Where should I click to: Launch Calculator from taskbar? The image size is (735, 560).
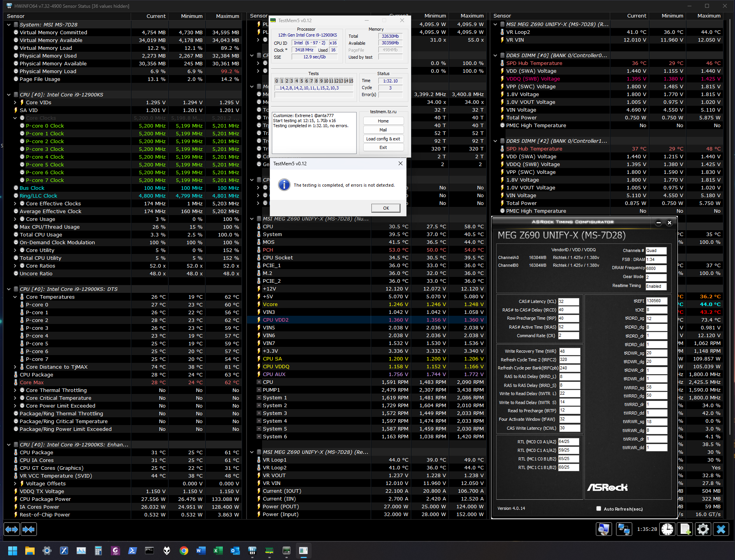[98, 551]
